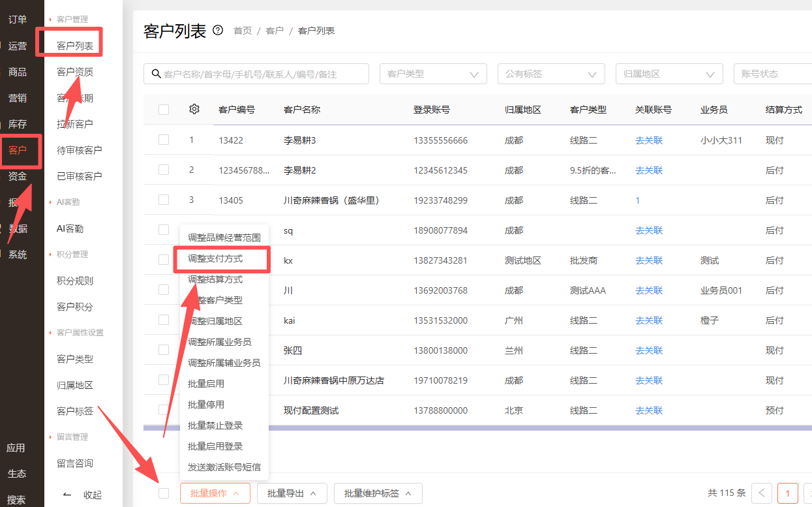The image size is (812, 507).
Task: Open 客户资质 in the submenu
Action: tap(75, 72)
